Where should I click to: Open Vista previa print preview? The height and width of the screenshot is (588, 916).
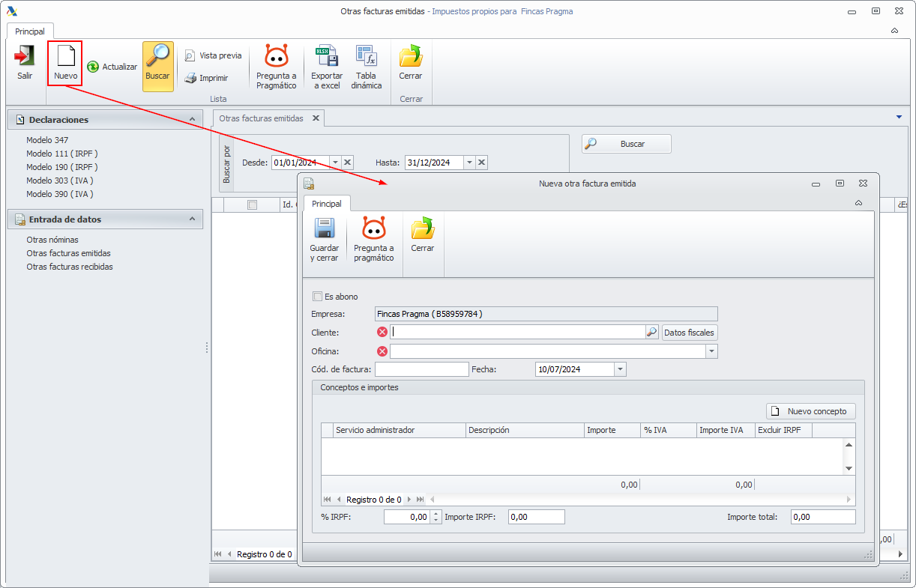213,55
